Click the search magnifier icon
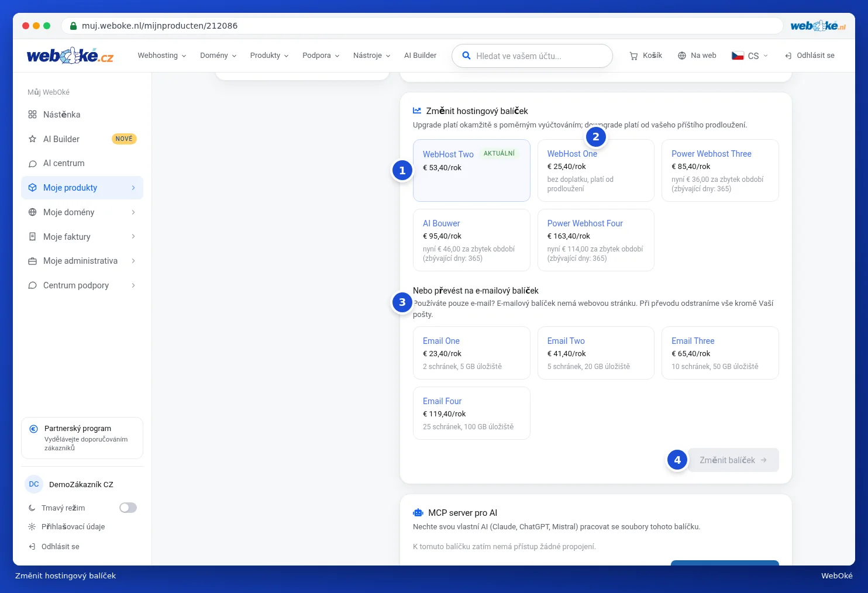868x593 pixels. (x=466, y=56)
